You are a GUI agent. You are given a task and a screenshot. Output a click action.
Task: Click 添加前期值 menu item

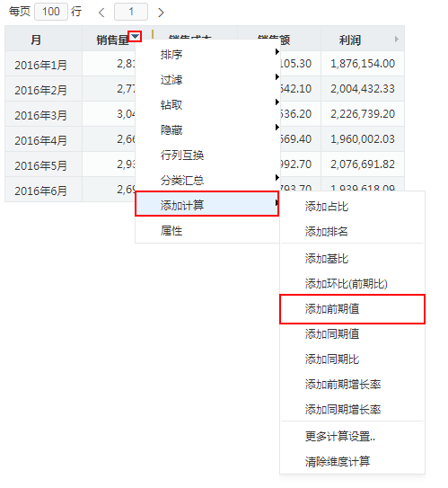[x=352, y=309]
